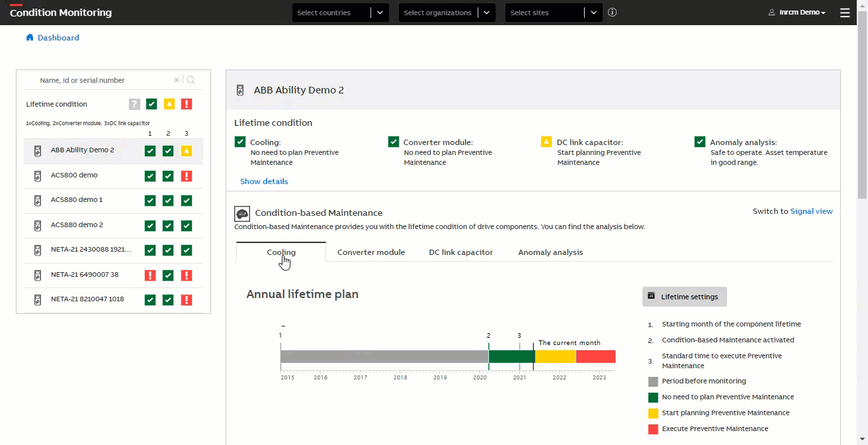This screenshot has height=445, width=868.
Task: Click the Condition-based Maintenance brain icon
Action: [x=242, y=213]
